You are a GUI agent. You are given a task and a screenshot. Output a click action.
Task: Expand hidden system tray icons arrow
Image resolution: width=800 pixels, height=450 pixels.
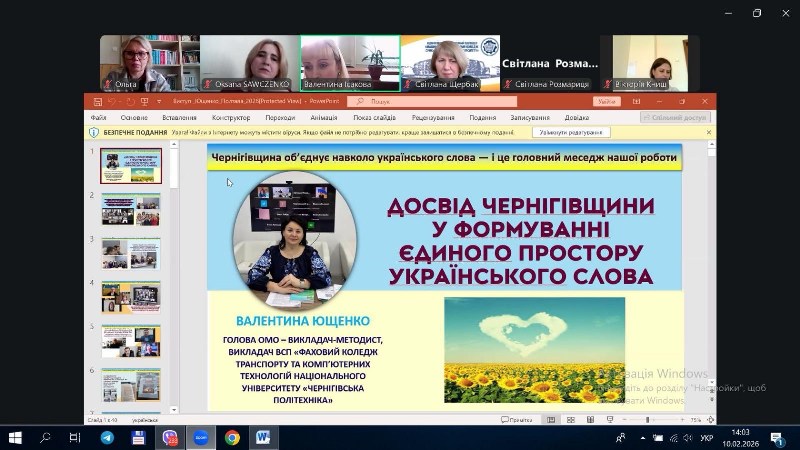641,438
